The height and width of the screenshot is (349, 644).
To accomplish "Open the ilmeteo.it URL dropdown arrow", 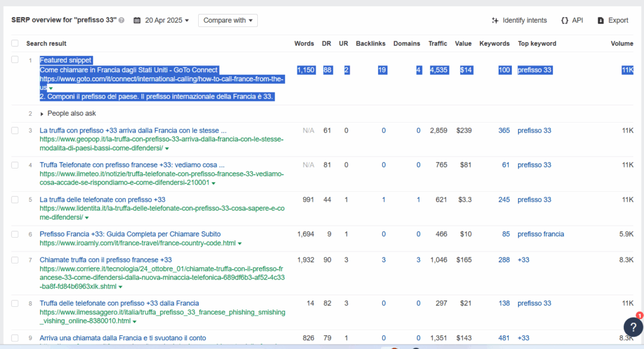I will [214, 183].
